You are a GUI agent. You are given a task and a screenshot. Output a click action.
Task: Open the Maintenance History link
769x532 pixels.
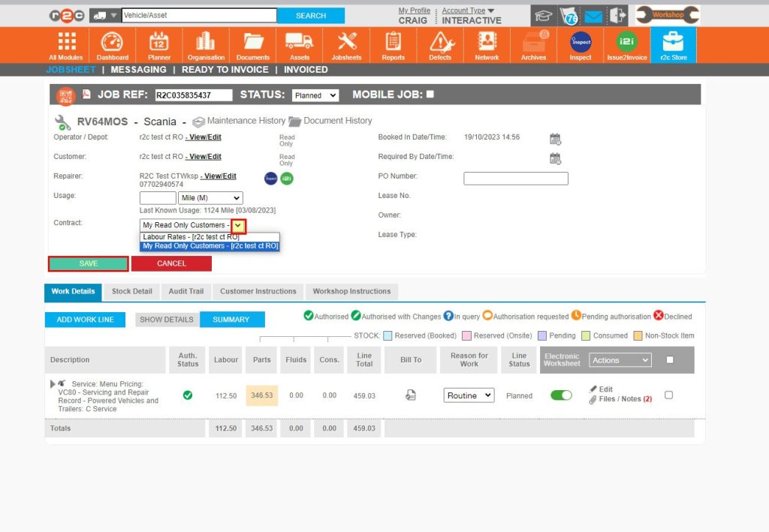click(239, 121)
